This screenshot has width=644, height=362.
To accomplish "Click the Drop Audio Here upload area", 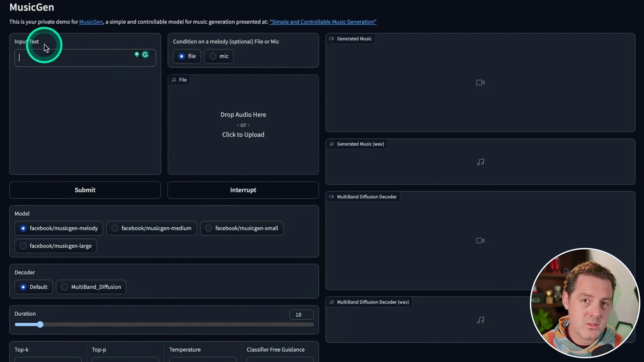I will pyautogui.click(x=243, y=125).
